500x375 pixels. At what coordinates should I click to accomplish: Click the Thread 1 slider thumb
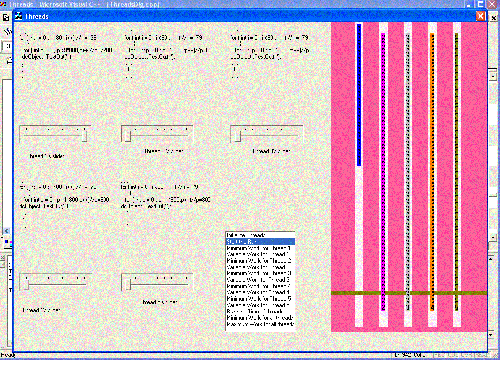click(85, 135)
